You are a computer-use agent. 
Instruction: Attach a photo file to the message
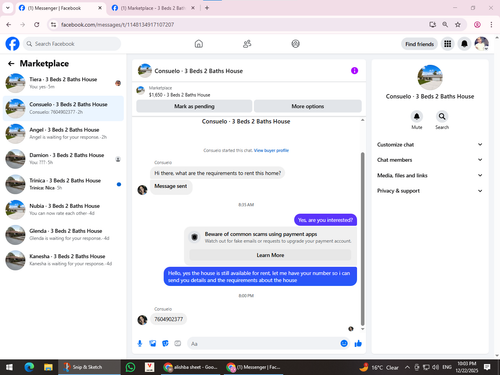(x=153, y=343)
